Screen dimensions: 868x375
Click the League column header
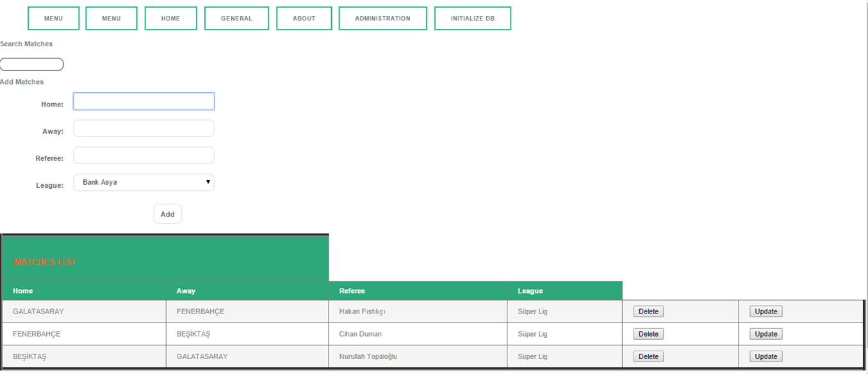pyautogui.click(x=564, y=291)
